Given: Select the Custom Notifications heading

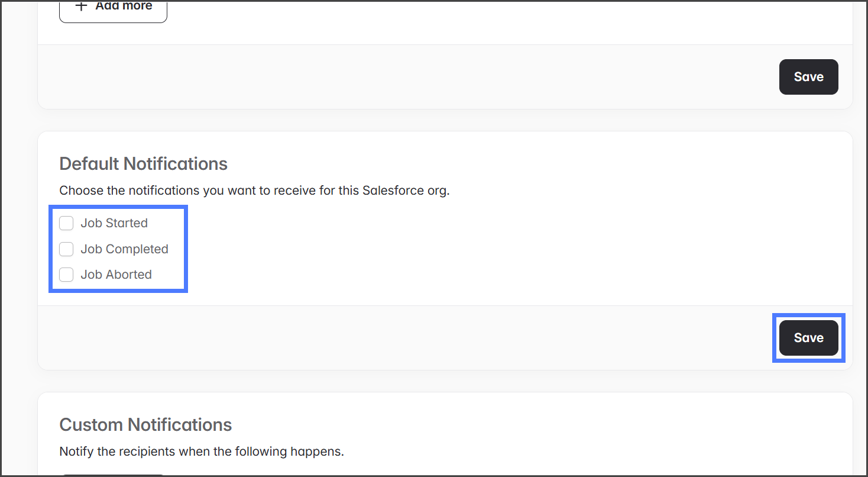Looking at the screenshot, I should [x=145, y=424].
